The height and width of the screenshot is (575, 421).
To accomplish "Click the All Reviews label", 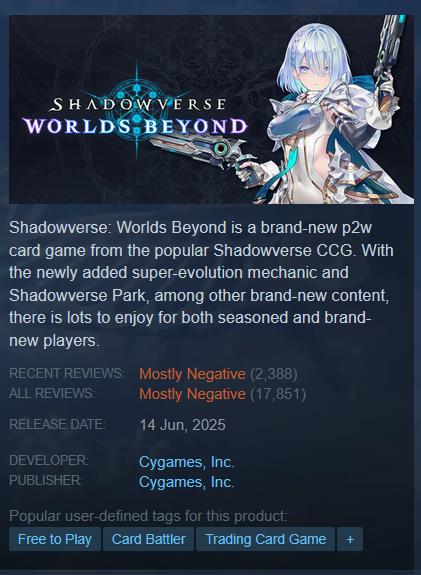I will click(52, 393).
